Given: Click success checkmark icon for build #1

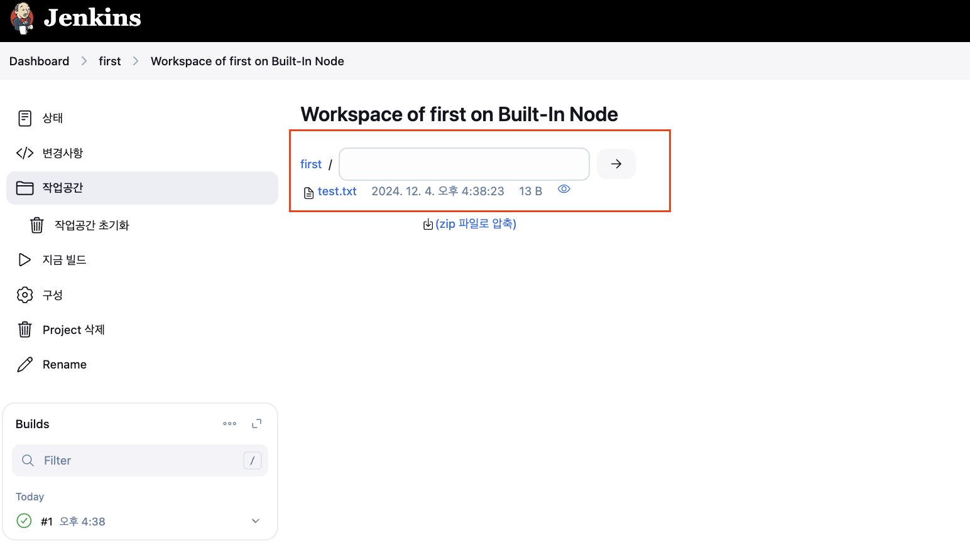Looking at the screenshot, I should pyautogui.click(x=24, y=520).
